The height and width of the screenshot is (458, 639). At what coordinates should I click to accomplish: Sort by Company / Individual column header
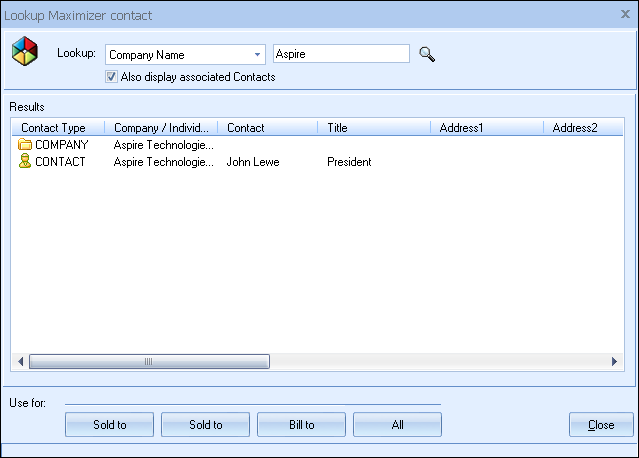160,128
